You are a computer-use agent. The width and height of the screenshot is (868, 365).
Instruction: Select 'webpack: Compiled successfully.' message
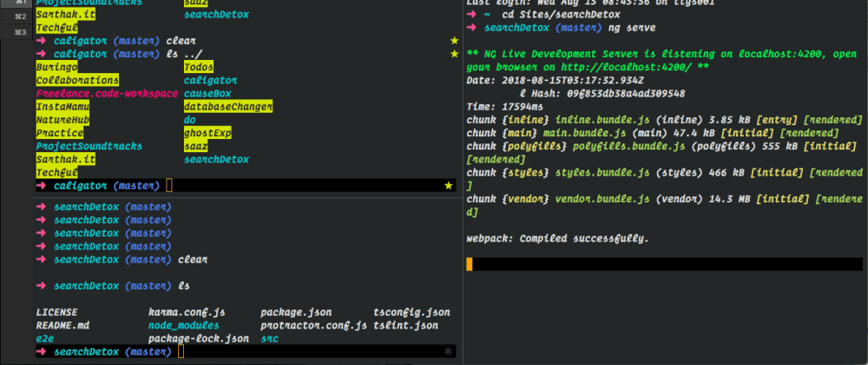[558, 239]
